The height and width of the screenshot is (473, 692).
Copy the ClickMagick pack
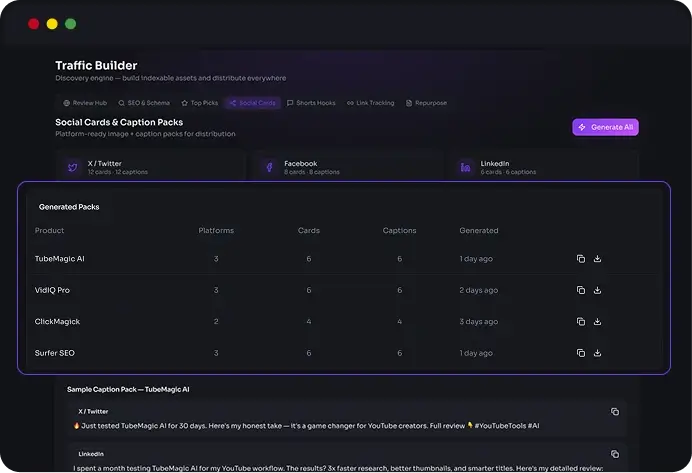point(581,321)
